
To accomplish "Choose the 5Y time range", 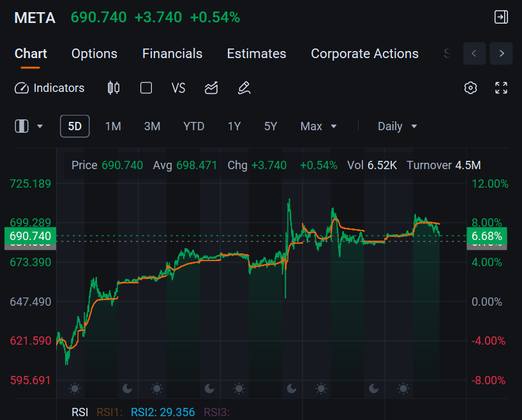I will (271, 126).
